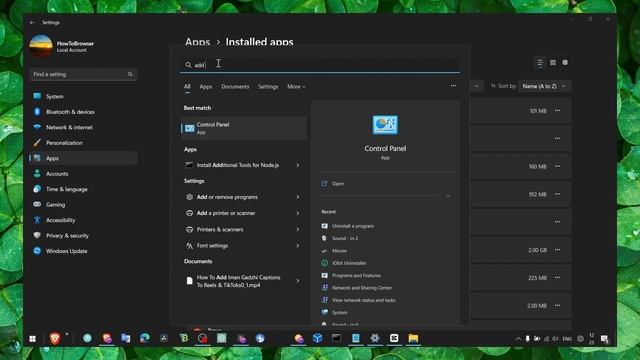Image resolution: width=640 pixels, height=360 pixels.
Task: Select System in Settings sidebar
Action: [83, 96]
